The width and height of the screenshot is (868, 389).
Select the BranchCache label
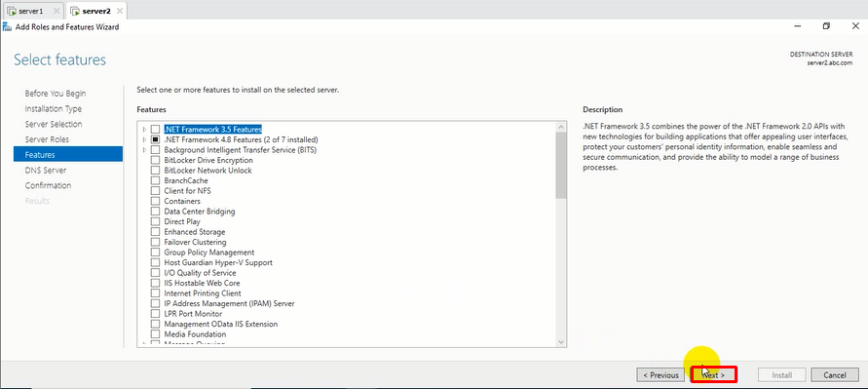point(186,180)
